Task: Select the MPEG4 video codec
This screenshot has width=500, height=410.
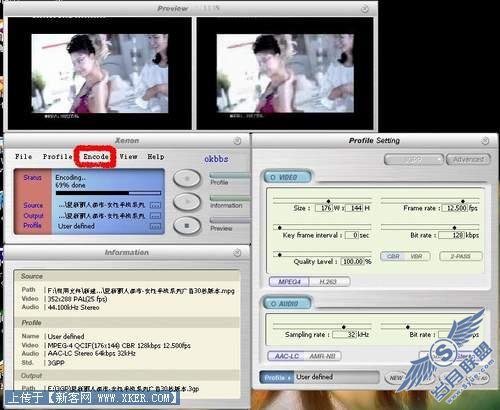Action: [x=289, y=282]
